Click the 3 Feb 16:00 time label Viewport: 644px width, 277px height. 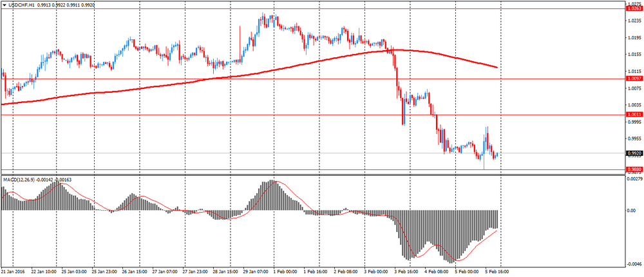405,272
